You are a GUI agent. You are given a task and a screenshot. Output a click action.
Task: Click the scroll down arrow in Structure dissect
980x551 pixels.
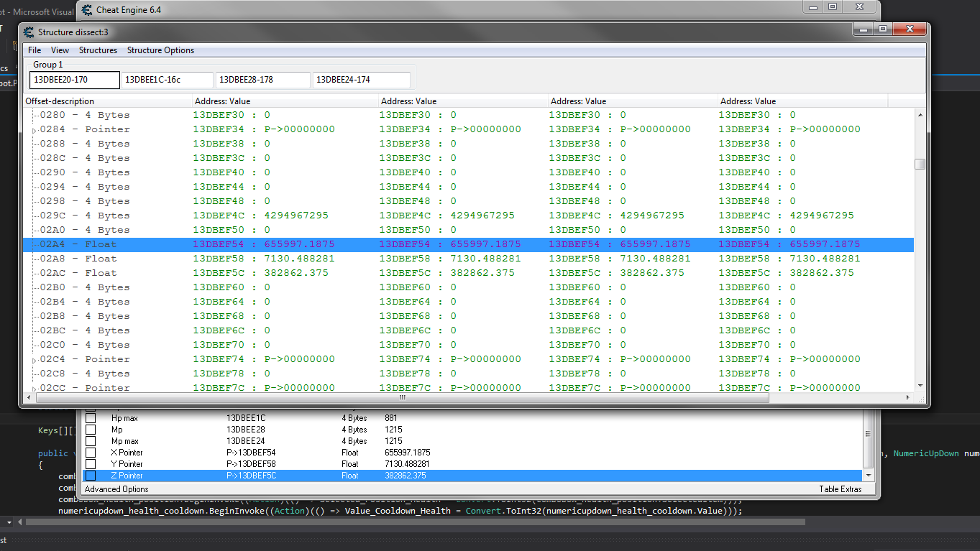click(920, 386)
